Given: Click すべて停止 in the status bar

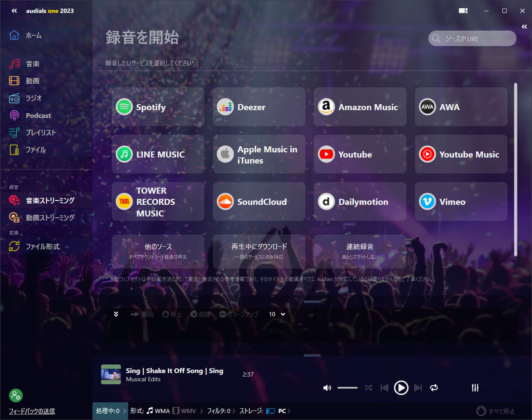Looking at the screenshot, I should click(495, 411).
